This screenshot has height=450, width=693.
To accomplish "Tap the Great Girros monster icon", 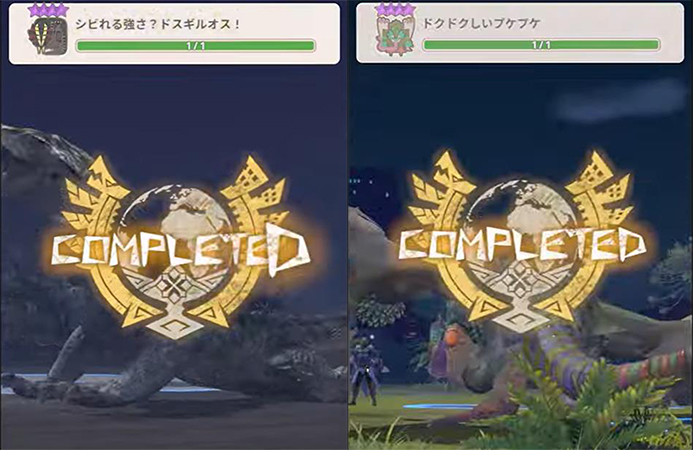I will tap(48, 35).
